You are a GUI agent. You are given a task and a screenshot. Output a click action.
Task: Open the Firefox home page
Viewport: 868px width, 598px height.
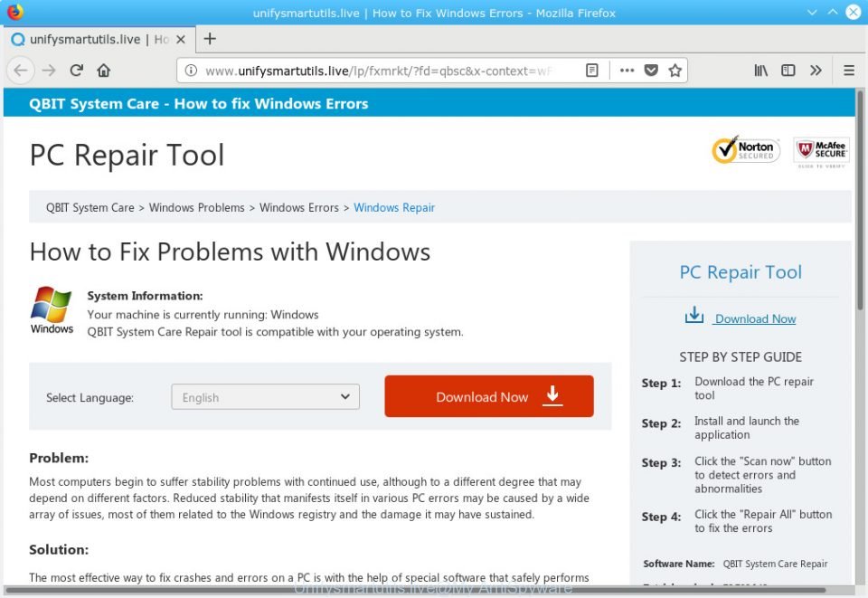click(103, 71)
